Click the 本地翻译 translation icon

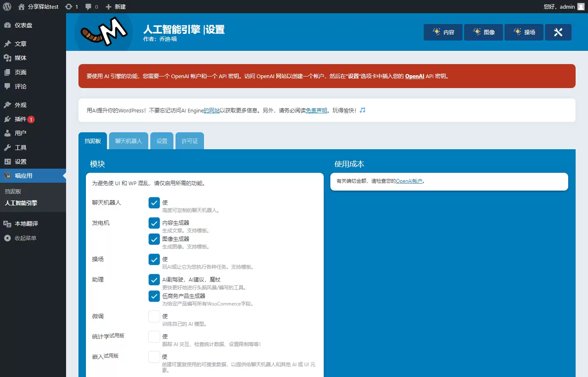pyautogui.click(x=7, y=224)
